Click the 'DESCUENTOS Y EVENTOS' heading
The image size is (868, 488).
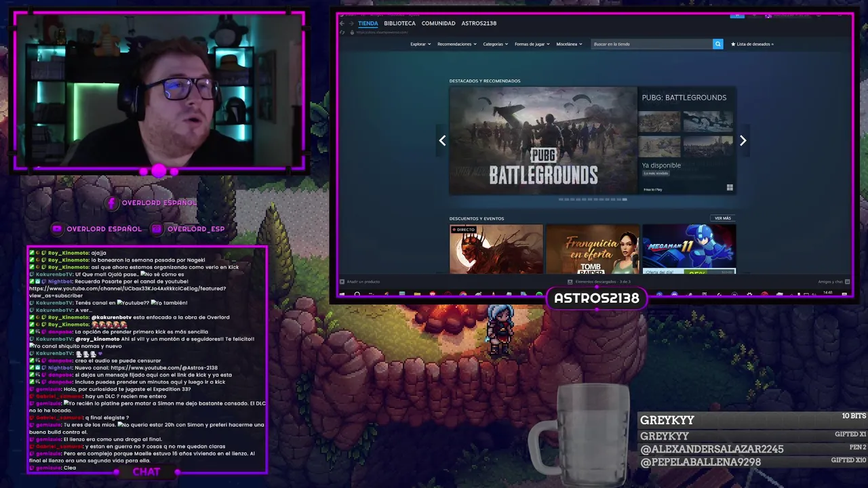tap(477, 218)
